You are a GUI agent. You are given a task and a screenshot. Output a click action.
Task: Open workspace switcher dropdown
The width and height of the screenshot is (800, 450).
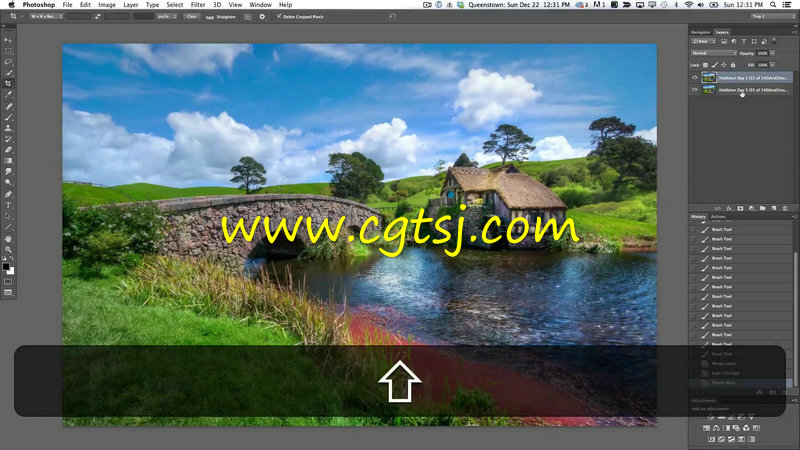pyautogui.click(x=772, y=17)
